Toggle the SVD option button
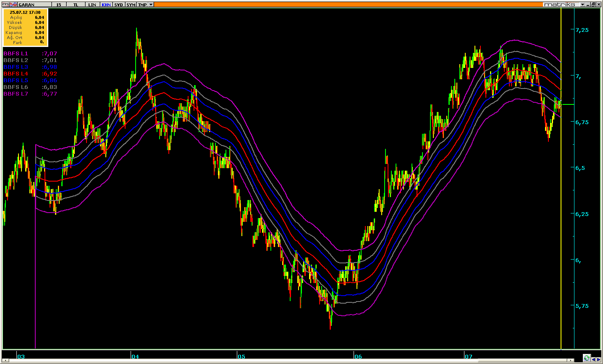The image size is (603, 364). (x=119, y=5)
